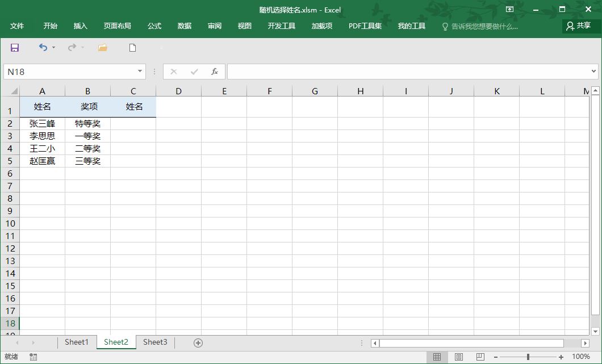The height and width of the screenshot is (364, 602).
Task: Select cell containing 特等奖
Action: [x=87, y=124]
